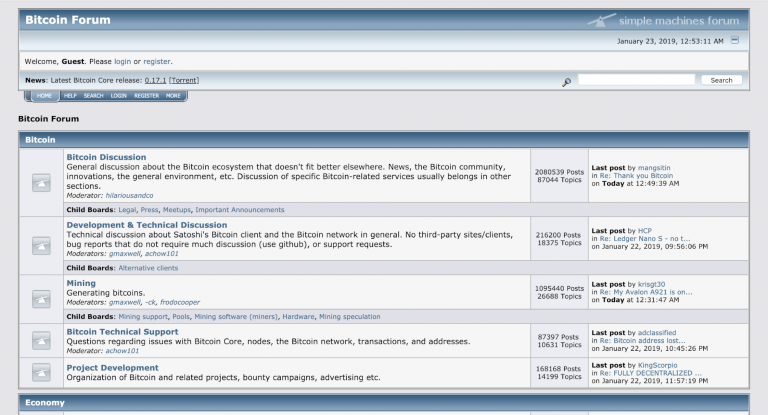Viewport: 768px width, 415px height.
Task: Open achow101 under Development & Technical Discussion
Action: [x=162, y=254]
